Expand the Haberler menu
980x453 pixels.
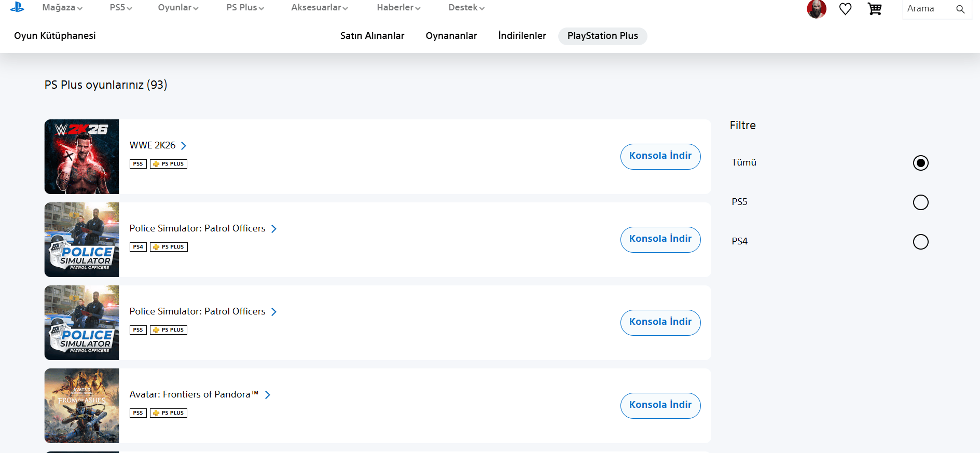398,8
